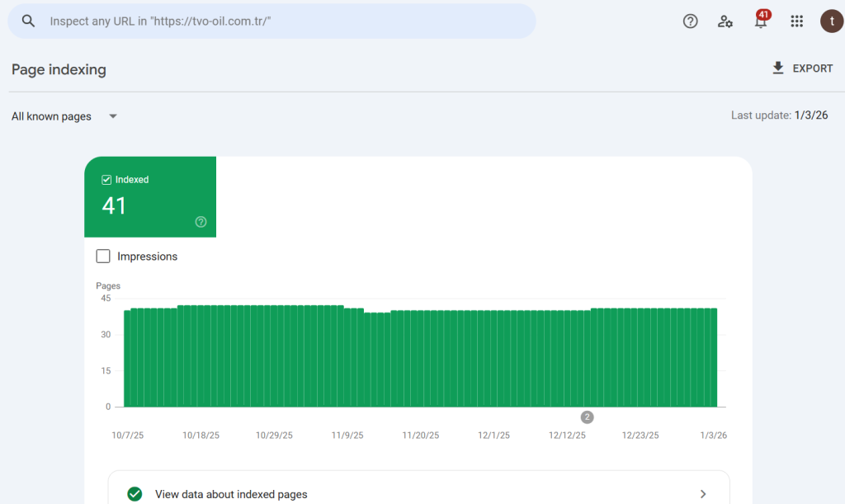Open the Help question mark icon

tap(691, 21)
